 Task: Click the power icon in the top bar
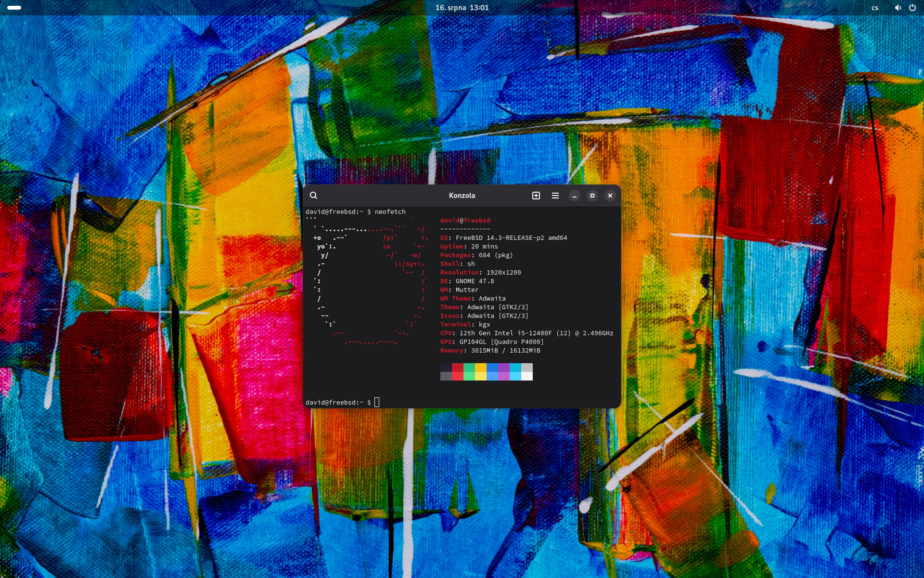912,8
